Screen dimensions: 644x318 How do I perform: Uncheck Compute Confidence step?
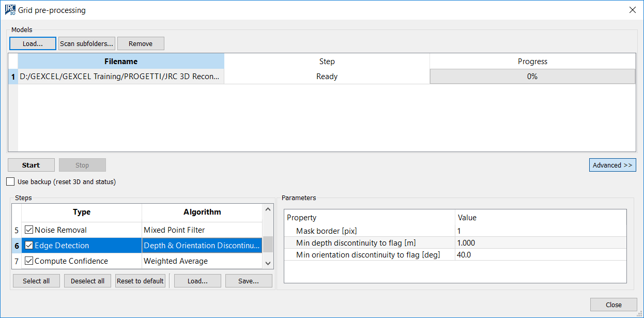pos(29,261)
